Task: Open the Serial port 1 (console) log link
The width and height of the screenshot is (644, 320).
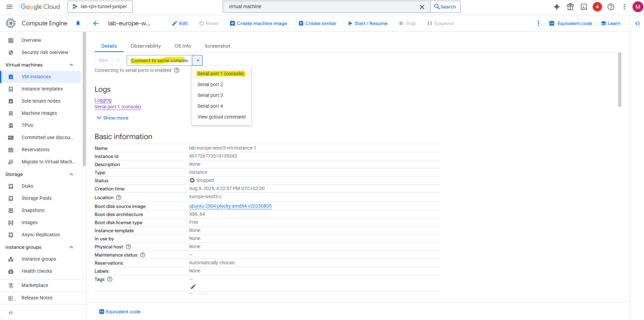Action: [x=118, y=107]
